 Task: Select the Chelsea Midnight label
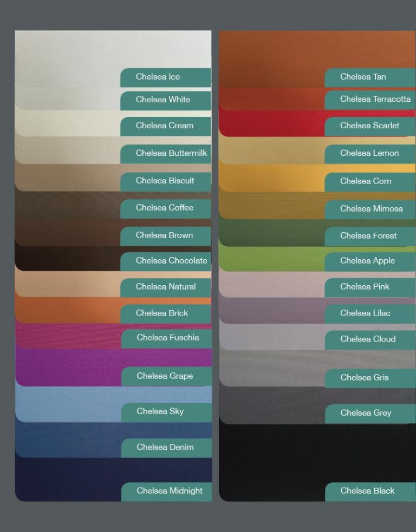[166, 491]
